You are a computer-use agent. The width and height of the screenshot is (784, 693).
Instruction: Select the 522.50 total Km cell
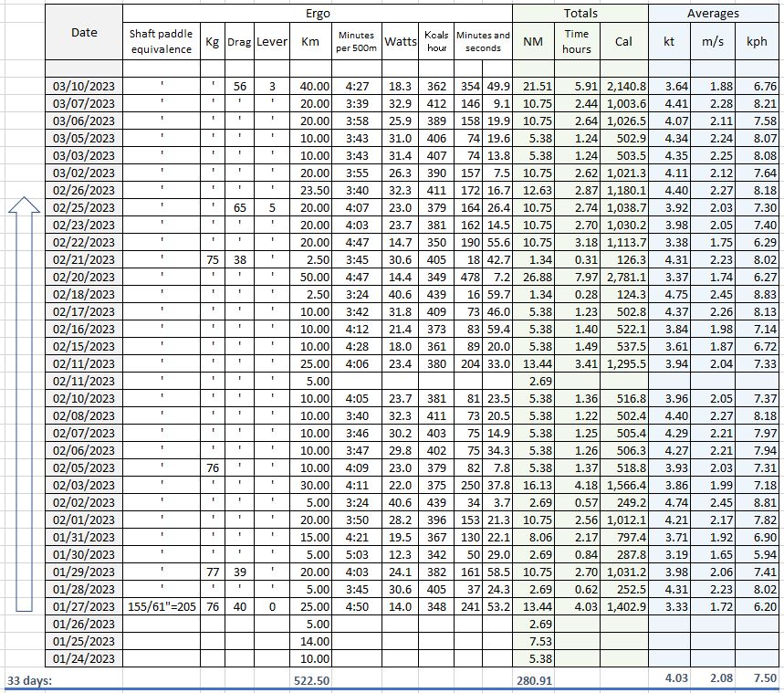(310, 680)
